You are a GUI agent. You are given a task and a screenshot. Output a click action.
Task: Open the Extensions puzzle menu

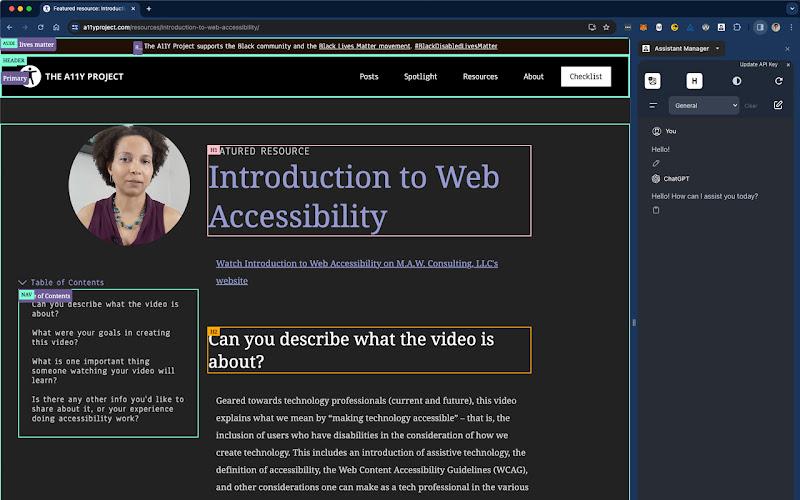[x=737, y=27]
